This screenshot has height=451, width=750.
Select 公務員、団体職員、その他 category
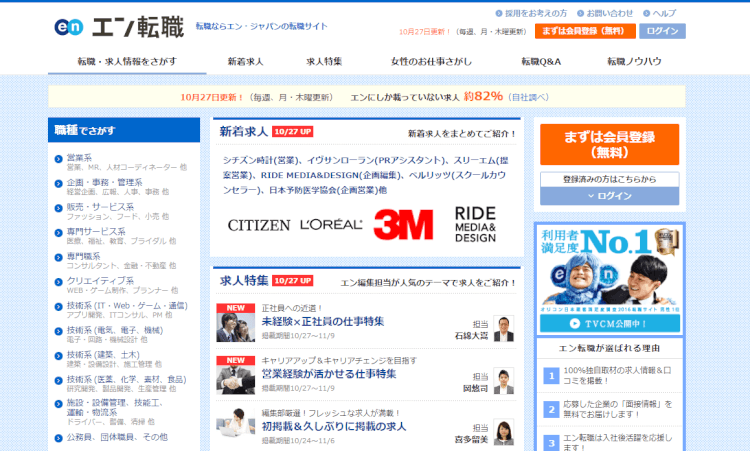point(117,437)
